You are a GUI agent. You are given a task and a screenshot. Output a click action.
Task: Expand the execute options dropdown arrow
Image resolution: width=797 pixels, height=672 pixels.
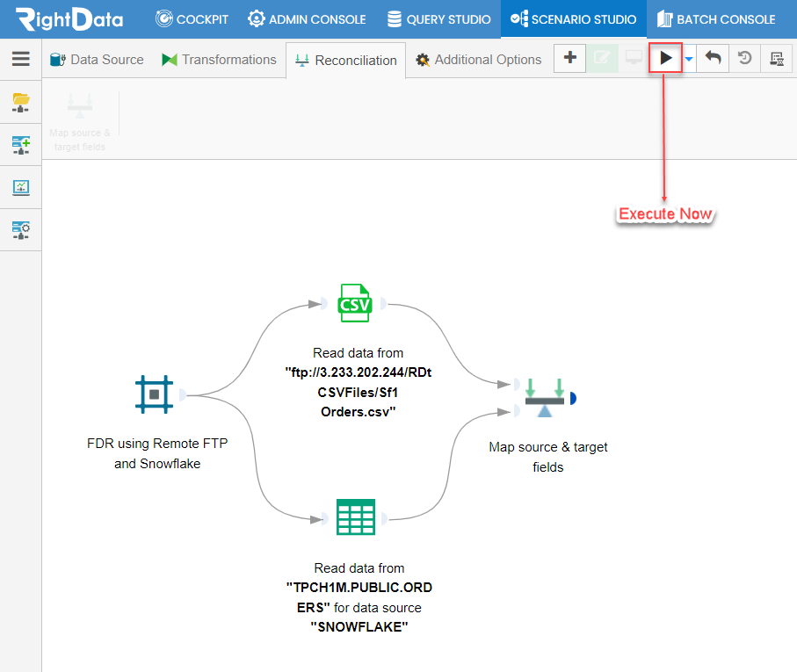689,59
